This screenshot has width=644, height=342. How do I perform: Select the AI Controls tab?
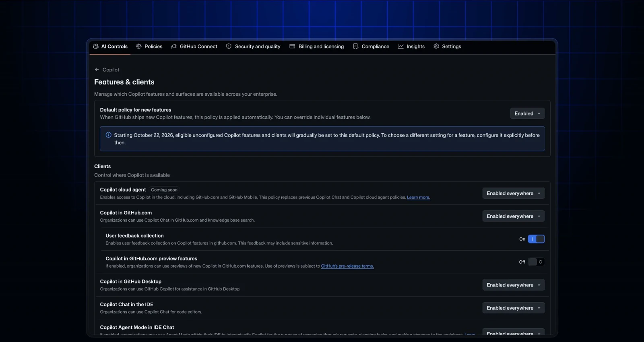[110, 46]
